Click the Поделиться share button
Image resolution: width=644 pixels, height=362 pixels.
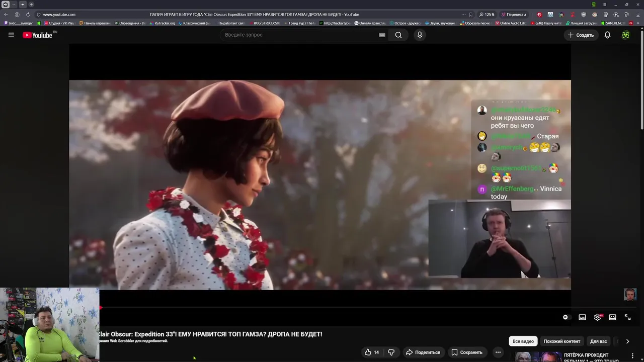[x=423, y=352]
